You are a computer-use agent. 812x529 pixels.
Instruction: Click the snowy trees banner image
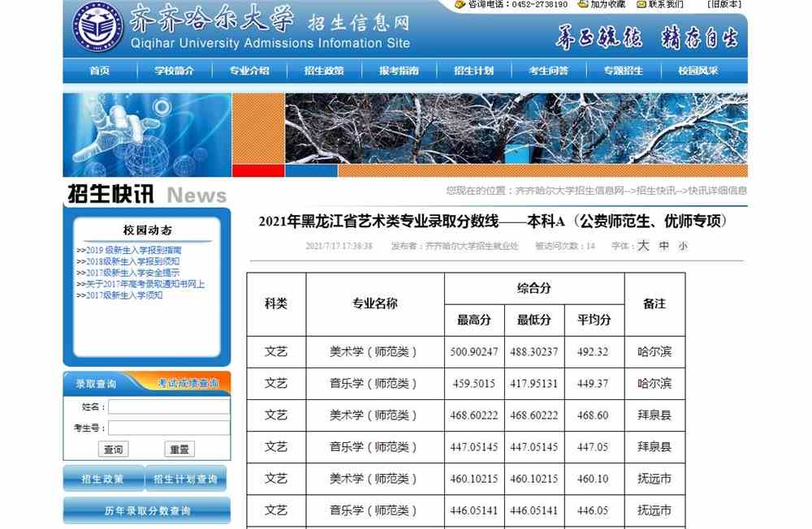pos(516,128)
